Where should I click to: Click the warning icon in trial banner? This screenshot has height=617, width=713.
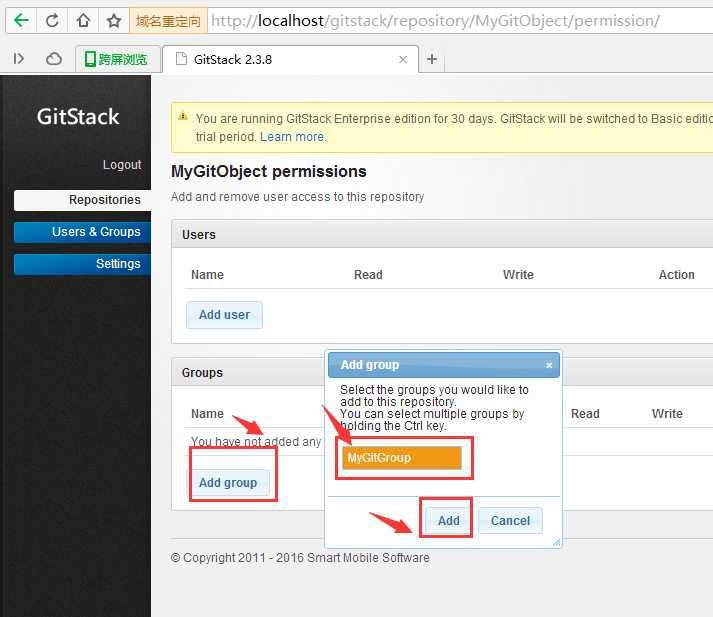coord(183,116)
